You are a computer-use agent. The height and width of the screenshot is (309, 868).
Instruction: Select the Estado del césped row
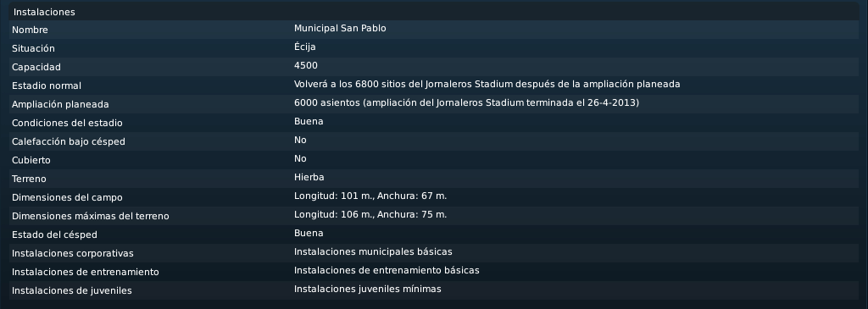434,235
